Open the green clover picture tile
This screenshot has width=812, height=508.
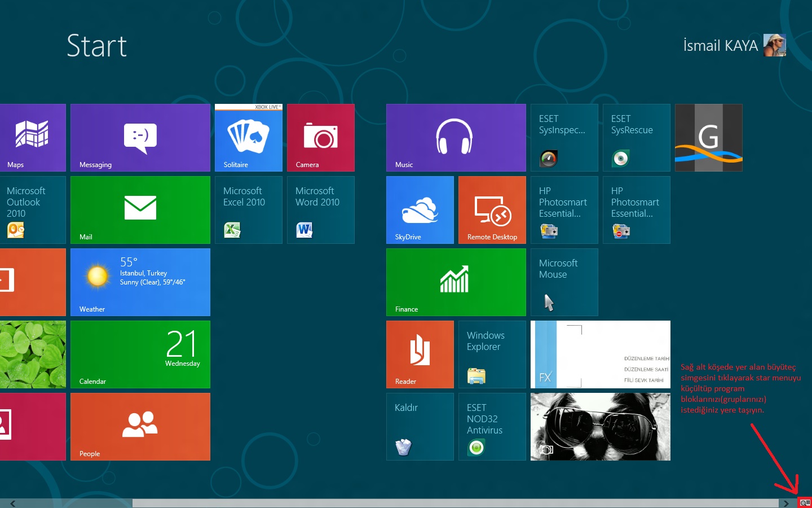point(33,354)
